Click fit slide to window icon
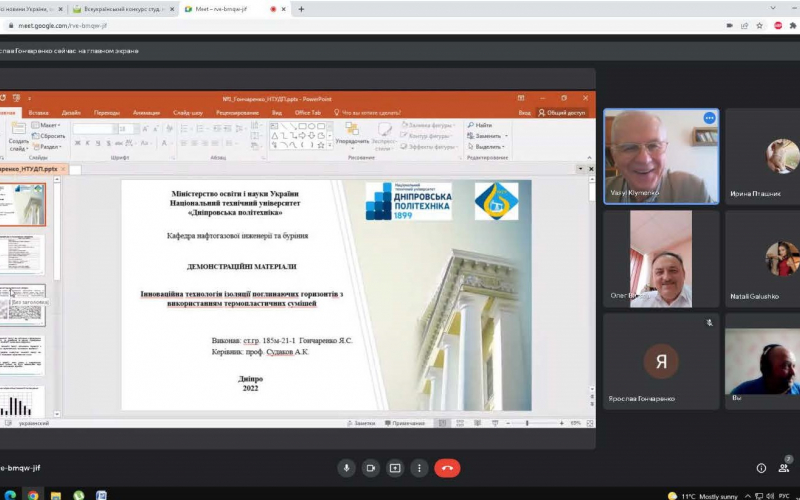The height and width of the screenshot is (500, 800). (590, 423)
